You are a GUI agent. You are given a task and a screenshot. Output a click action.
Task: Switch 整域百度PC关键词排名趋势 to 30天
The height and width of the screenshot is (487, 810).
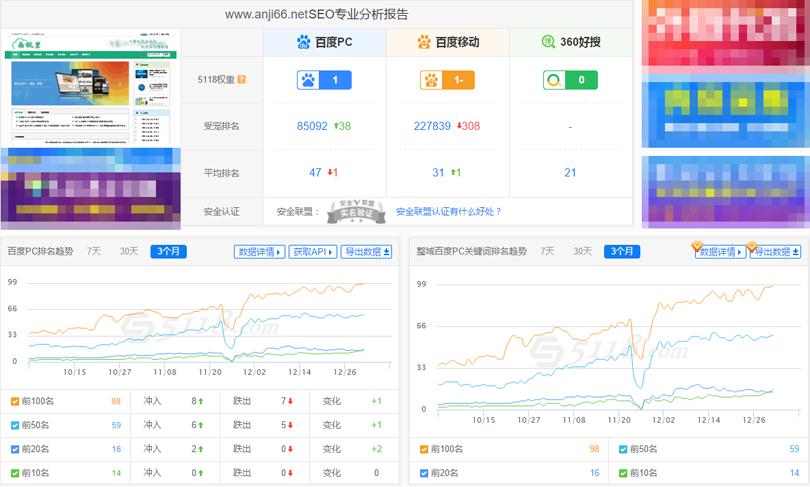click(583, 251)
